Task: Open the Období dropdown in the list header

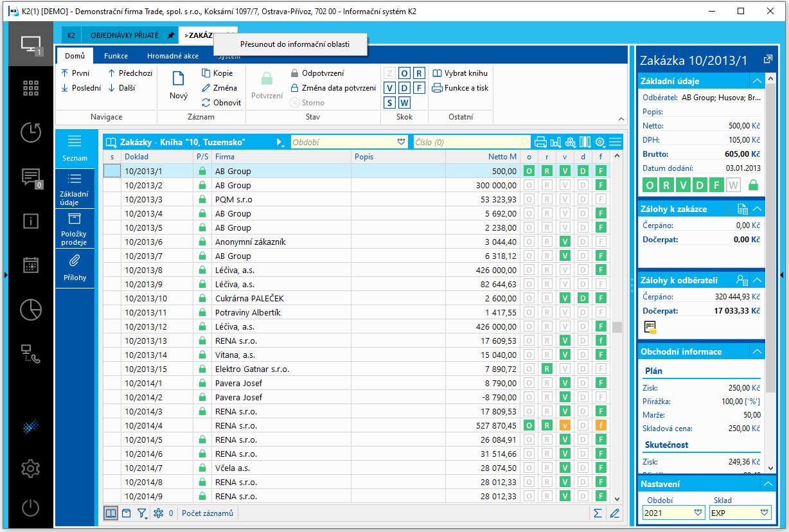Action: click(402, 142)
